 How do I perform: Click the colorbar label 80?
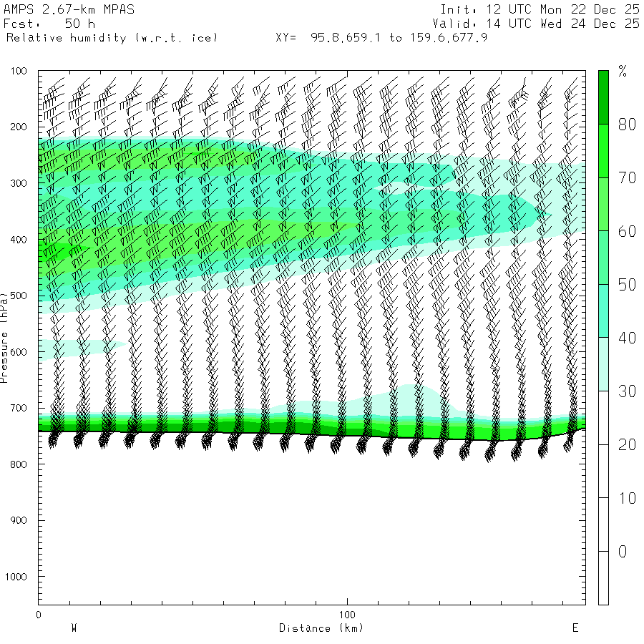pyautogui.click(x=627, y=124)
